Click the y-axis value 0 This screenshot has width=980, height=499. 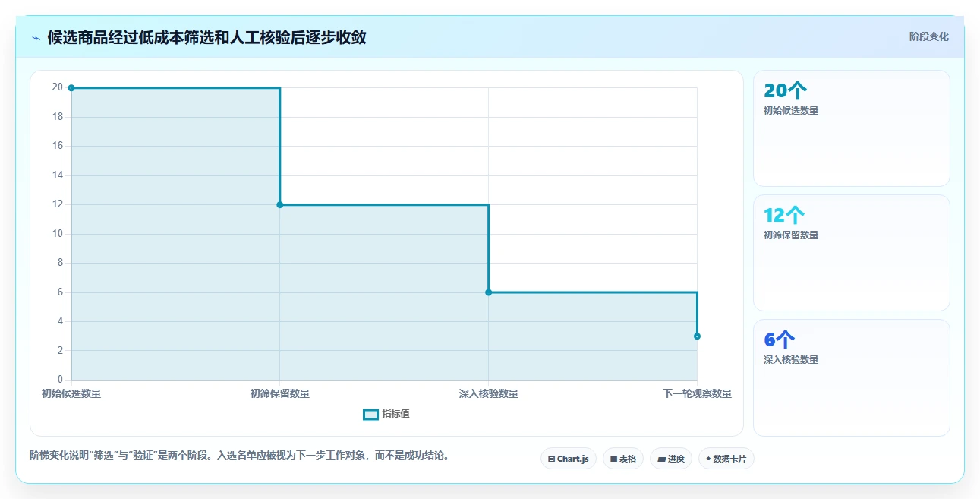(60, 380)
